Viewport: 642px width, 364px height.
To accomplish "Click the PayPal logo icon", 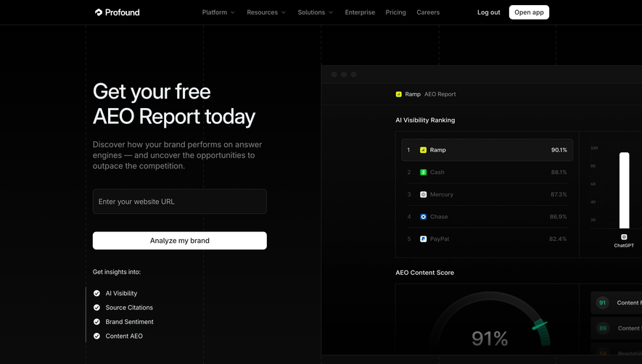I will (x=424, y=239).
